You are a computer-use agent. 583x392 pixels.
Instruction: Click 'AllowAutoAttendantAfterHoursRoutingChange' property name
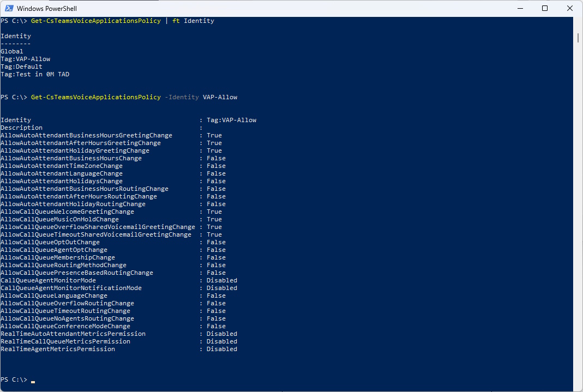coord(79,196)
